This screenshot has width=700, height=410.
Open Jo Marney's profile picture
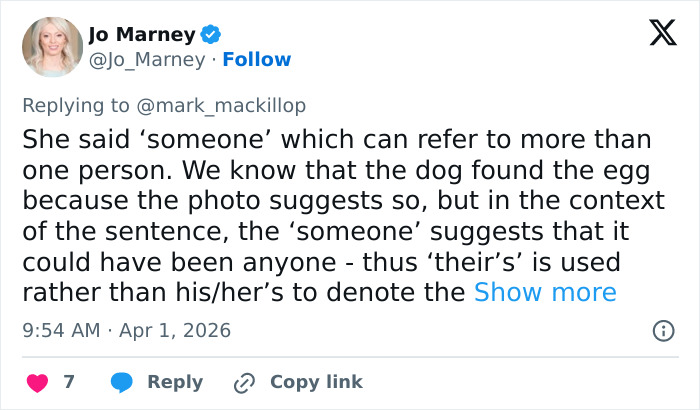(51, 47)
